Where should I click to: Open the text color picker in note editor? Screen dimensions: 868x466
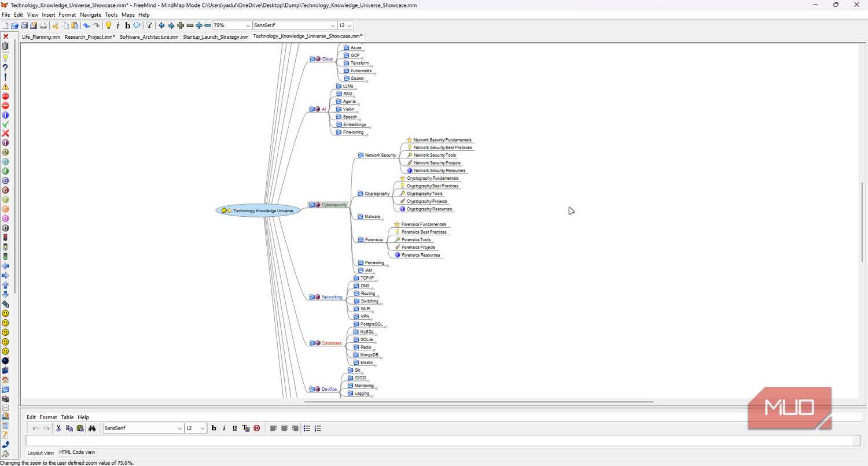point(245,428)
